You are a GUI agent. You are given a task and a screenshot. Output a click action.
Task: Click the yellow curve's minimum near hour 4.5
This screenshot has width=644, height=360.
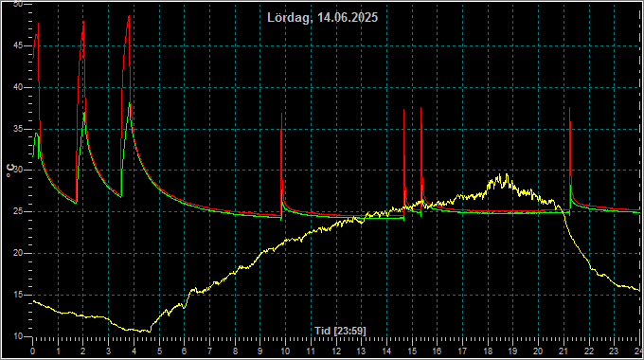pos(149,332)
